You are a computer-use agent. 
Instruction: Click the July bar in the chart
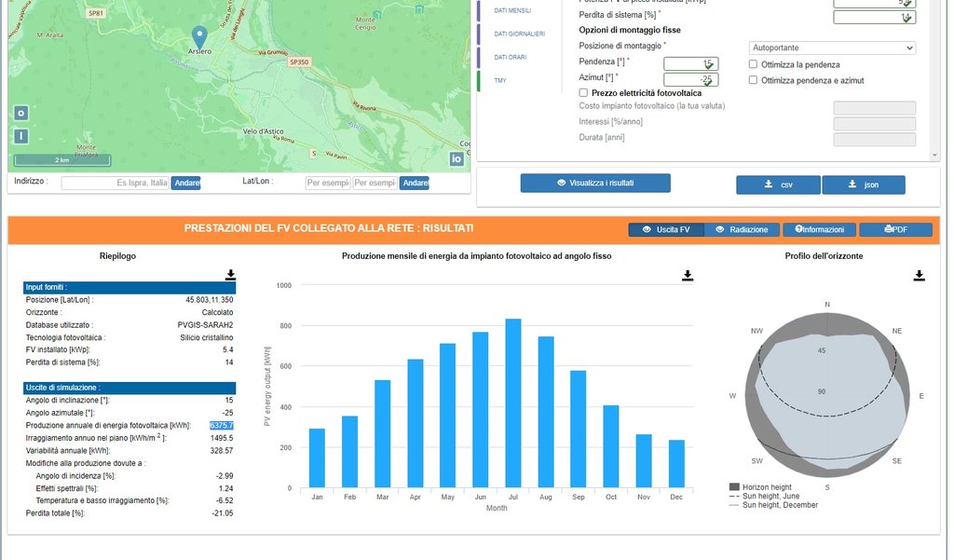512,403
